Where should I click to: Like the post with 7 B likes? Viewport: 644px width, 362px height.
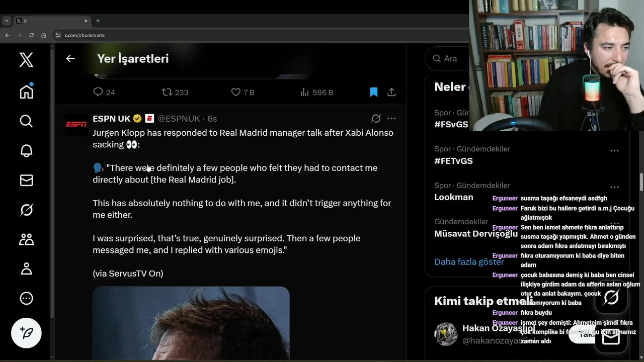point(243,92)
